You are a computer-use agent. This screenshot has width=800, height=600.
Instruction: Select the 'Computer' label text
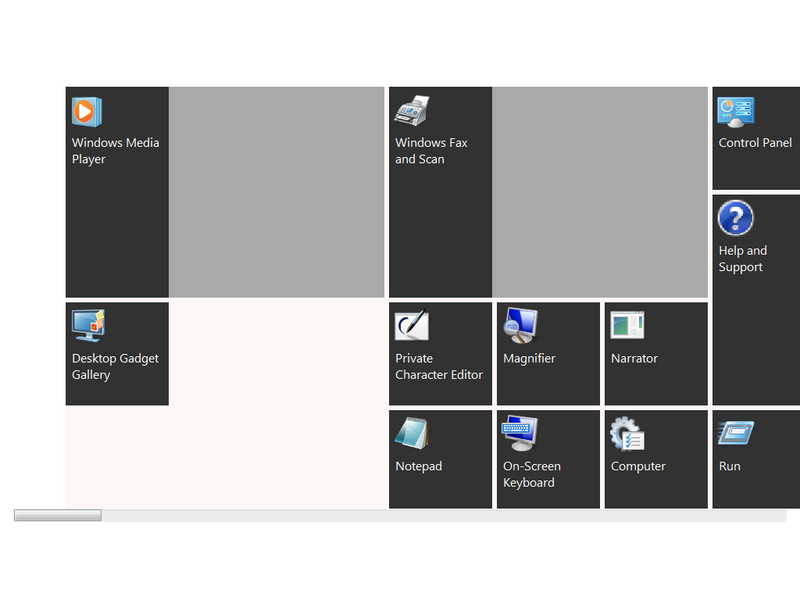(638, 466)
